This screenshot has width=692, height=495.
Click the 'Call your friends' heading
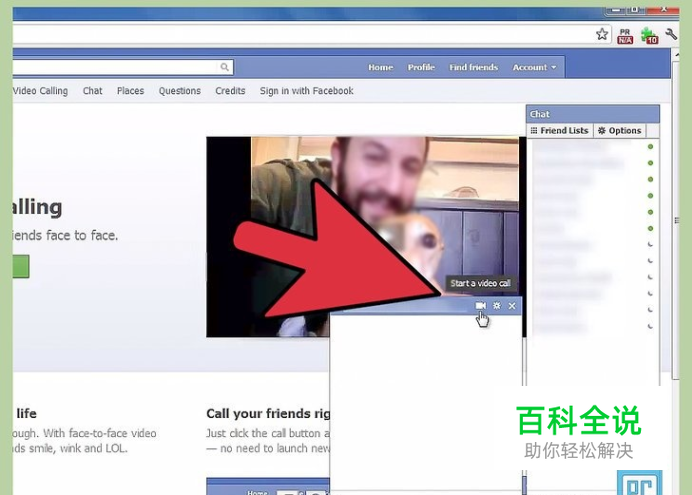tap(268, 413)
